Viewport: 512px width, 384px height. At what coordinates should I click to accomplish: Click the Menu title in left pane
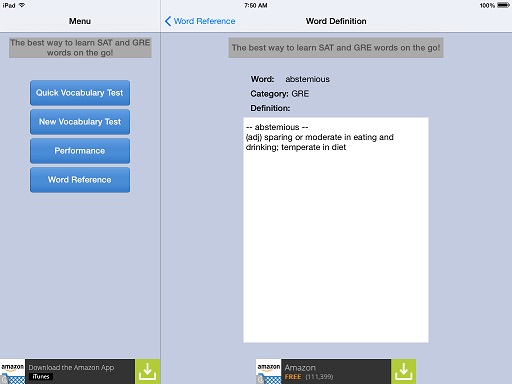click(x=80, y=21)
